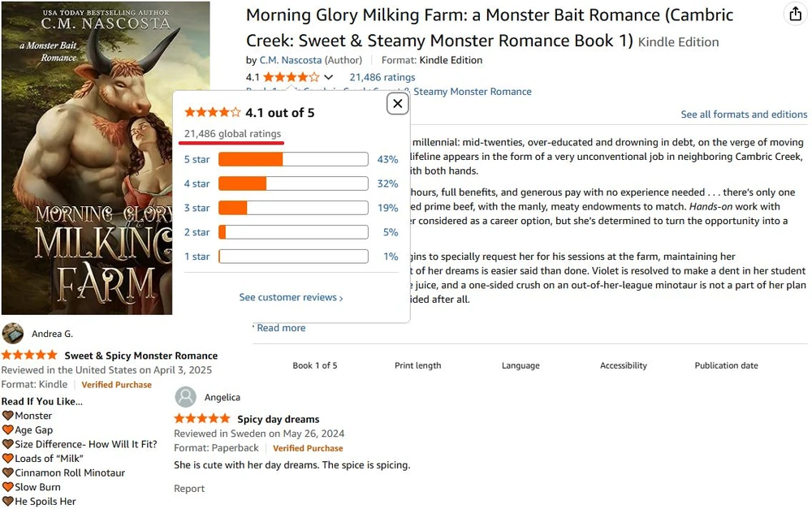Close the ratings popup

[397, 103]
